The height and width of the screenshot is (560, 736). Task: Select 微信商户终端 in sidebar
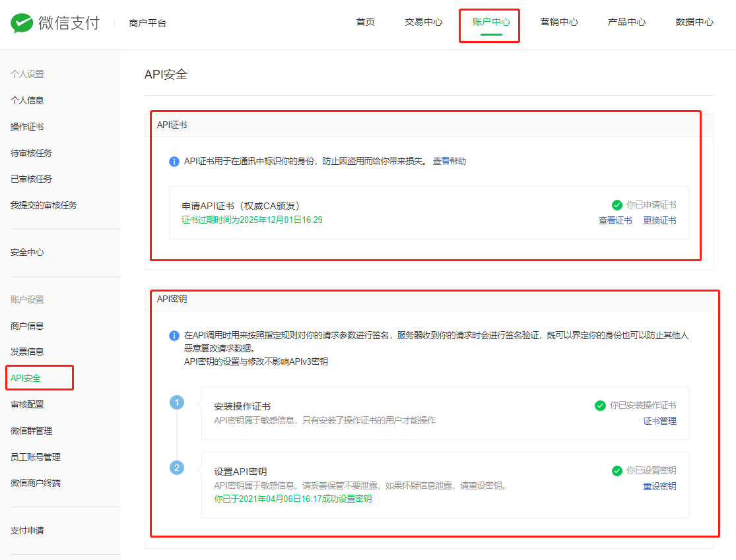pyautogui.click(x=36, y=483)
